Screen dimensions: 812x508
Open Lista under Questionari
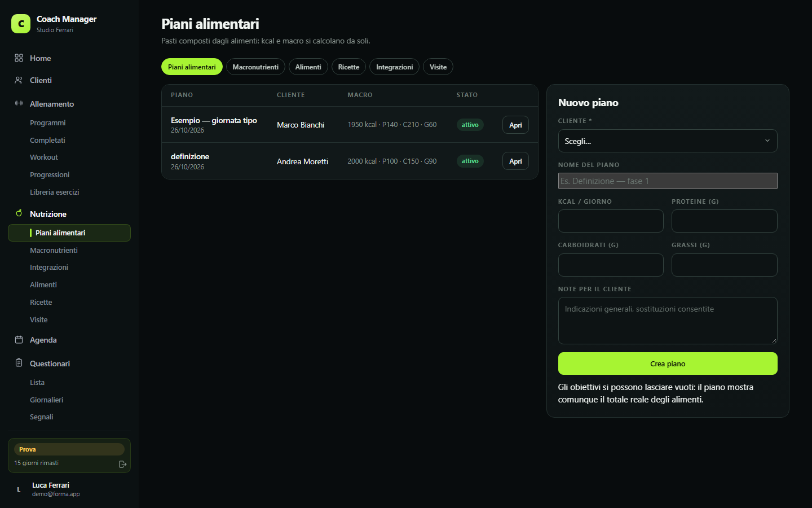[37, 382]
